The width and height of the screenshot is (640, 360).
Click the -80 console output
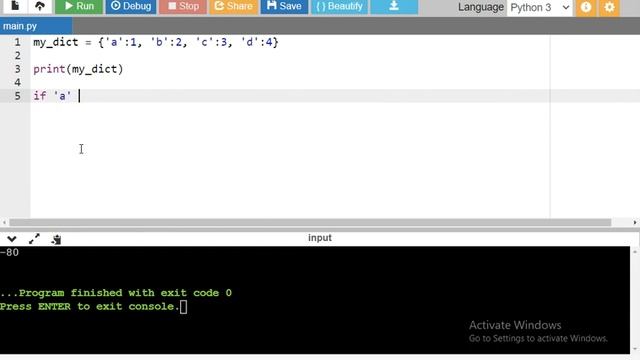(9, 253)
